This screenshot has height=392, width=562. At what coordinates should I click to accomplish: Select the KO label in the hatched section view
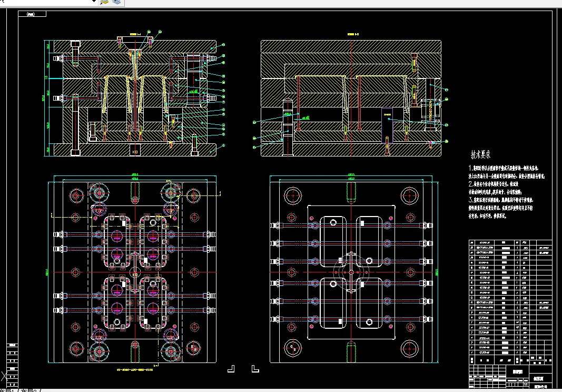click(135, 152)
